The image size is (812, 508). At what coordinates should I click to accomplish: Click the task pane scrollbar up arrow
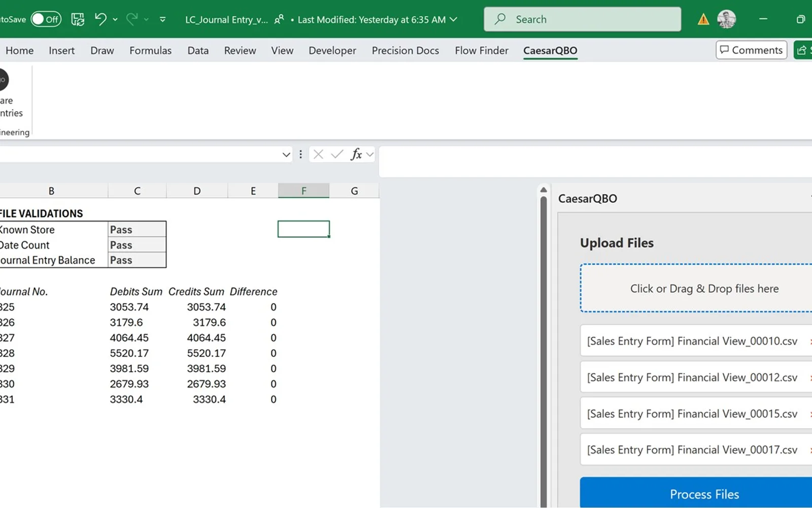[x=544, y=190]
